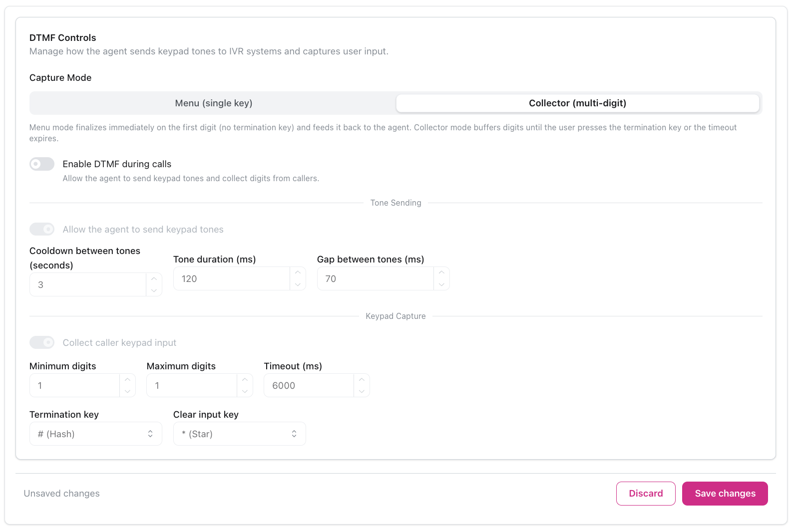
Task: Increment the Gap between tones value
Action: [x=441, y=272]
